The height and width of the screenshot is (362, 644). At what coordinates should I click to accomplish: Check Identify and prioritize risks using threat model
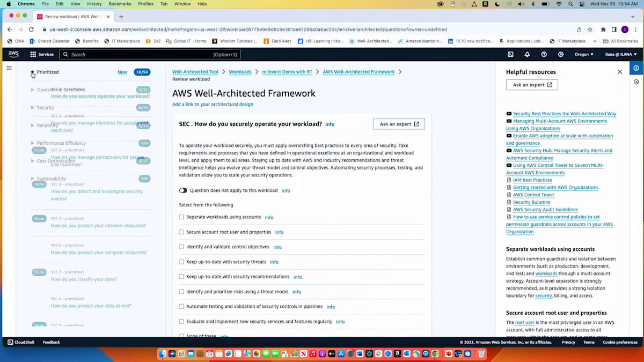point(181,292)
